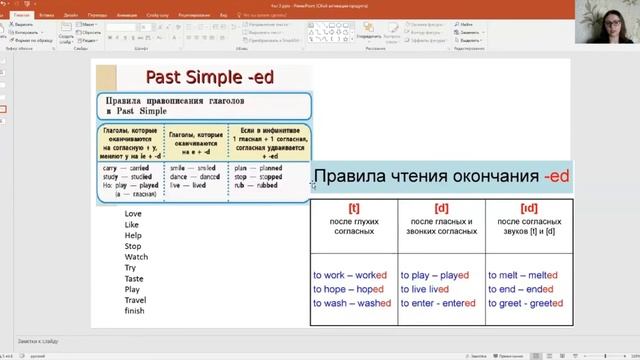Open the line spacing control

233,27
